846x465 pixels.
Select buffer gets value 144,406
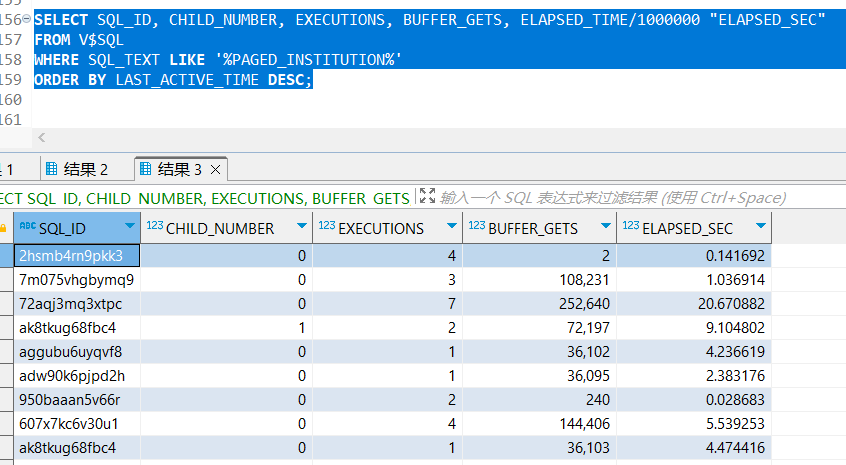pyautogui.click(x=540, y=423)
